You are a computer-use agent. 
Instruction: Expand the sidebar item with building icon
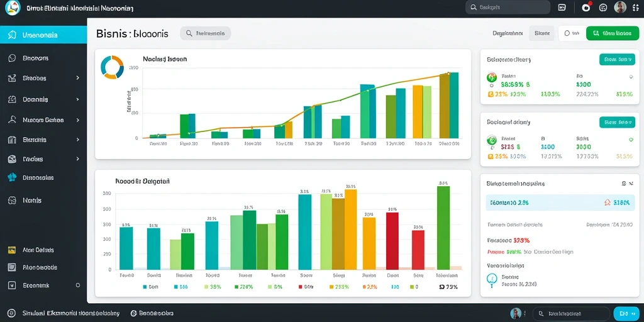coord(77,140)
